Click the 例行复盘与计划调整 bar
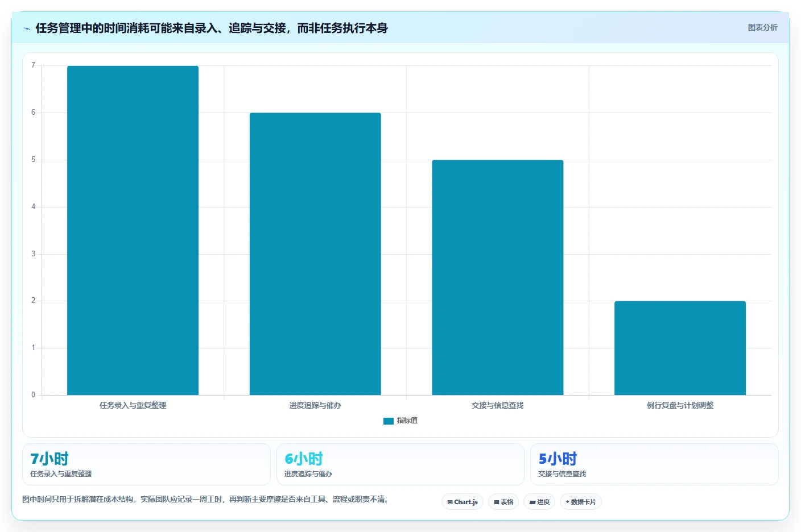The height and width of the screenshot is (532, 801). point(680,348)
